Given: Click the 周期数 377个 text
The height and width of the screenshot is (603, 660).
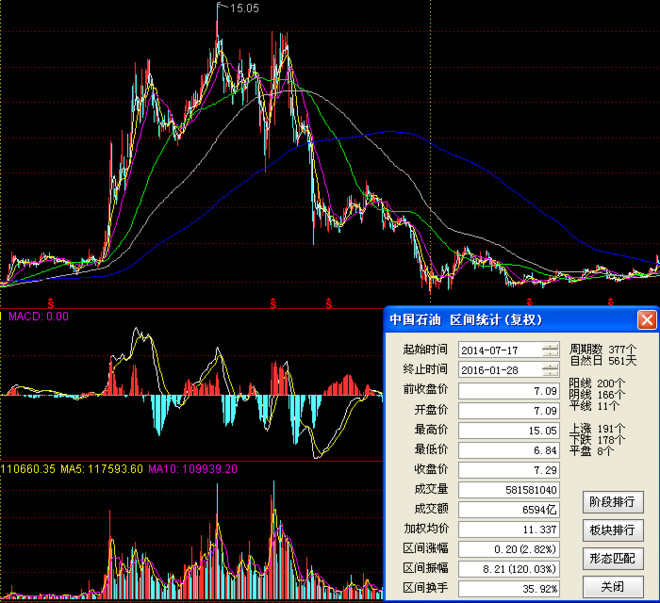Looking at the screenshot, I should 603,349.
